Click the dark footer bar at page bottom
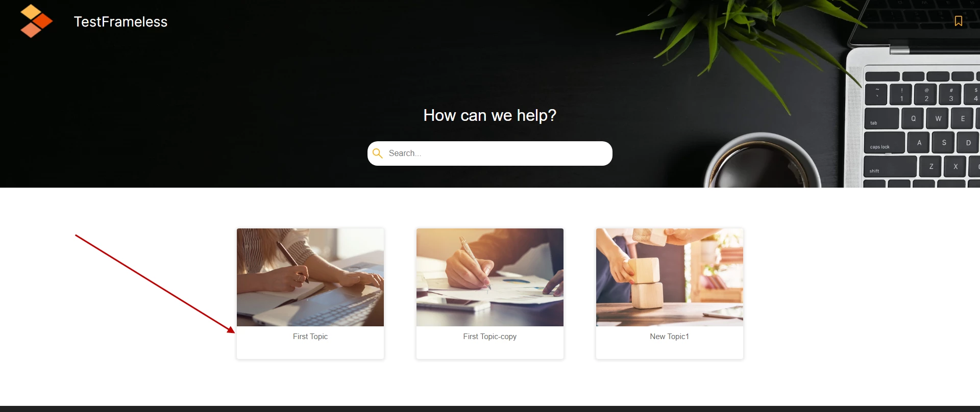Image resolution: width=980 pixels, height=412 pixels. click(490, 409)
